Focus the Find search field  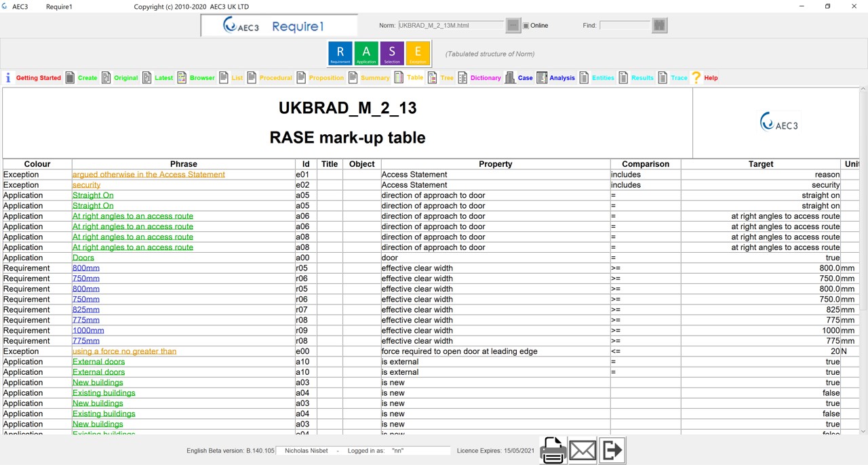(x=625, y=26)
